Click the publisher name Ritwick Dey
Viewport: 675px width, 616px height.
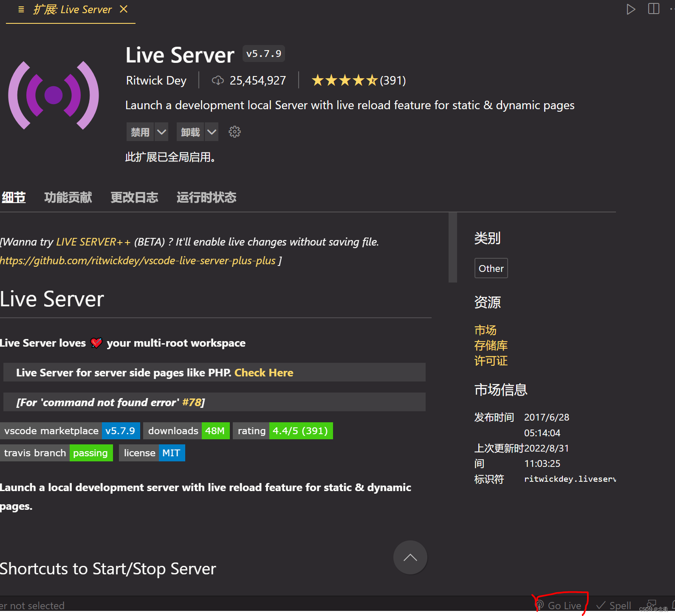pyautogui.click(x=156, y=80)
